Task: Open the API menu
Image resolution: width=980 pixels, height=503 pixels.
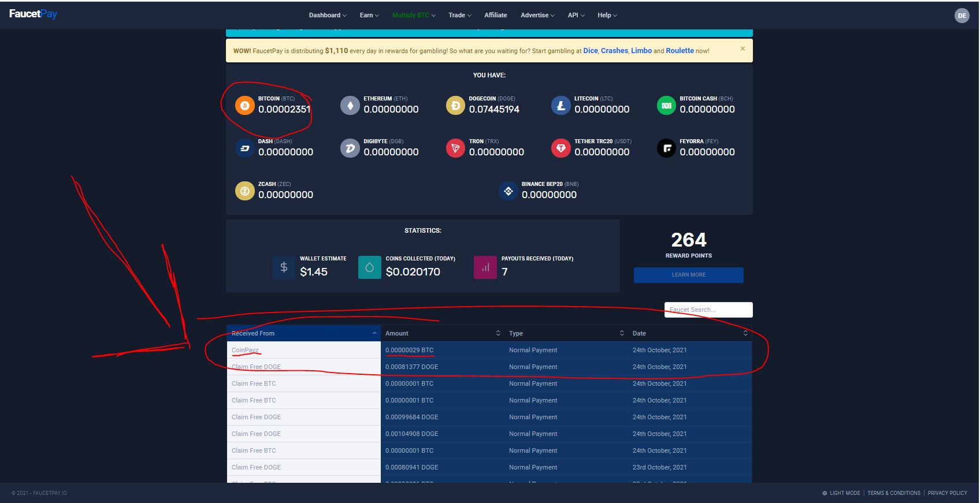Action: (576, 15)
